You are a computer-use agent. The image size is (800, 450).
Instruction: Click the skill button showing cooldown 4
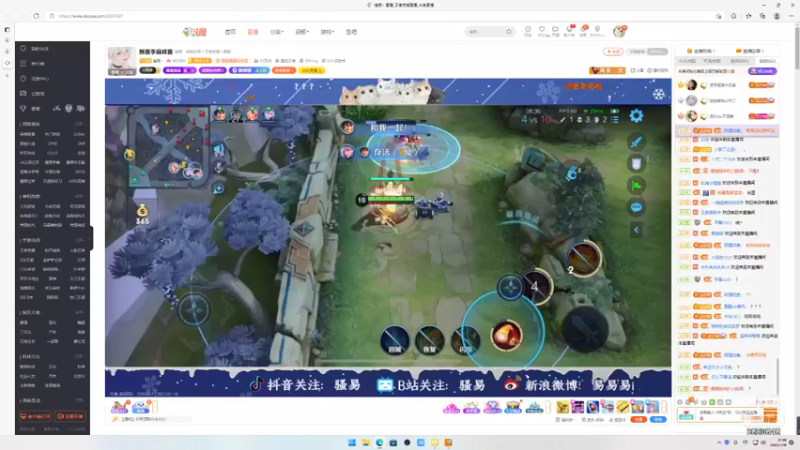click(x=535, y=286)
